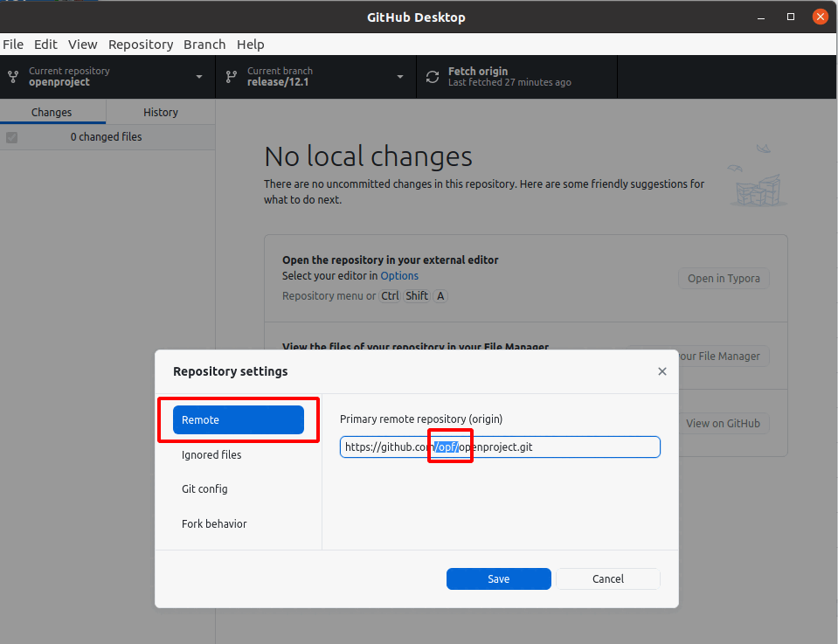Close GitHub Desktop with the orange button

coord(820,17)
